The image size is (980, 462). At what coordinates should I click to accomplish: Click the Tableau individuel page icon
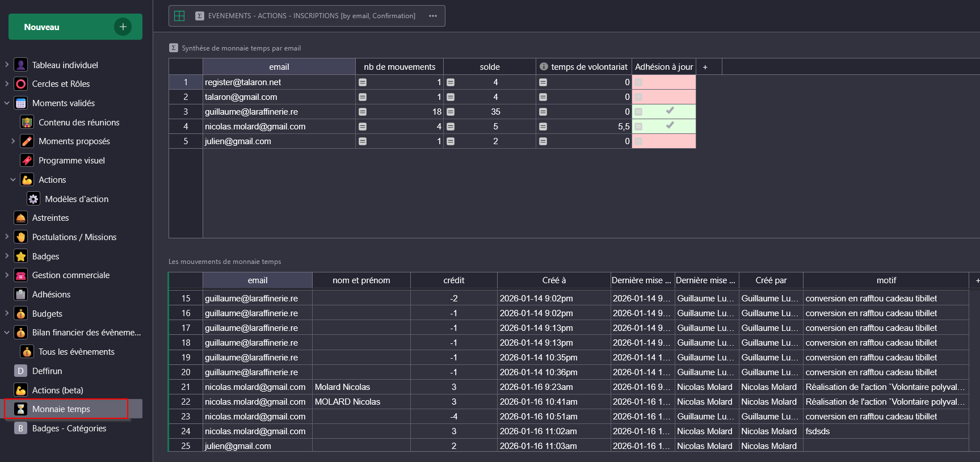[x=21, y=65]
